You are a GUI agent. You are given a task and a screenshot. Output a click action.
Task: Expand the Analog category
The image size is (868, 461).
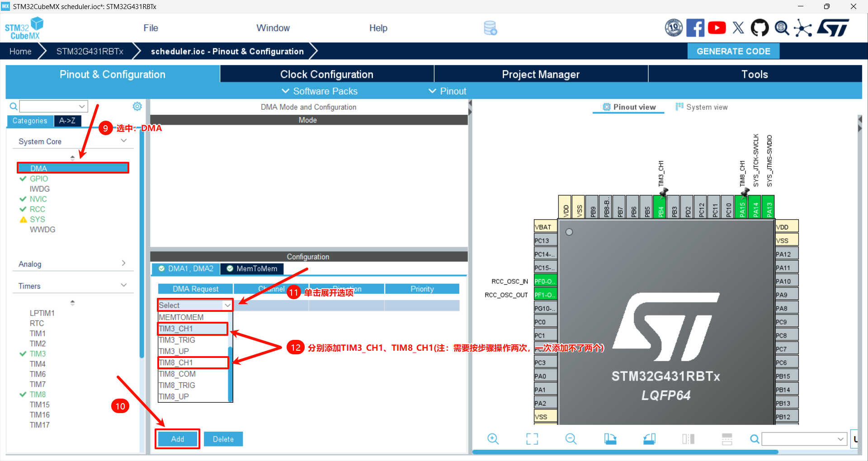tap(72, 264)
